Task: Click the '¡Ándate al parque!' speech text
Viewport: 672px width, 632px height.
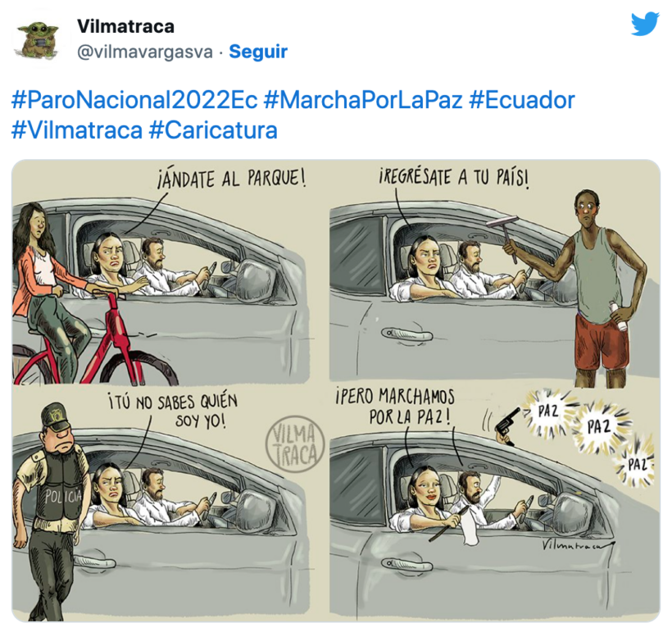Action: click(232, 179)
